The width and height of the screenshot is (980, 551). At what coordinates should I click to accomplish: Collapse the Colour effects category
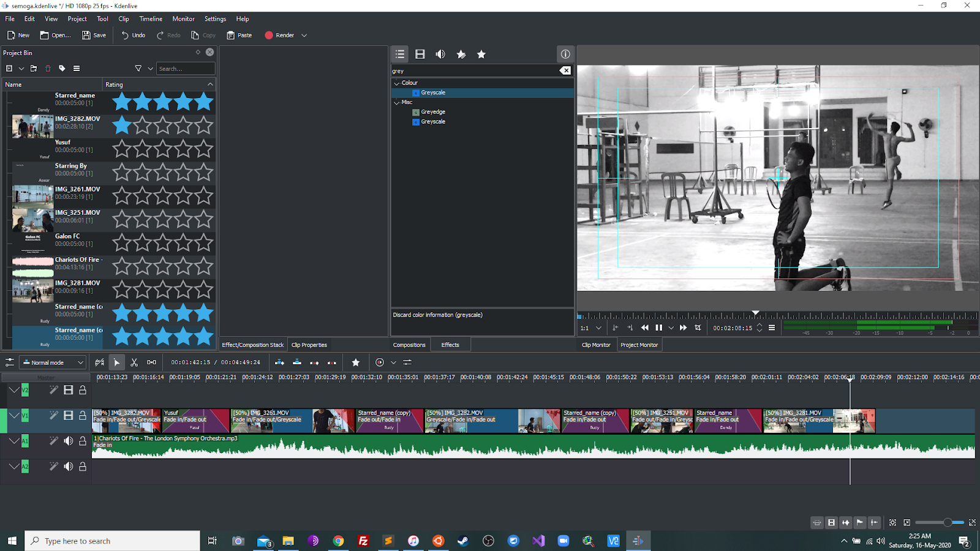click(396, 83)
